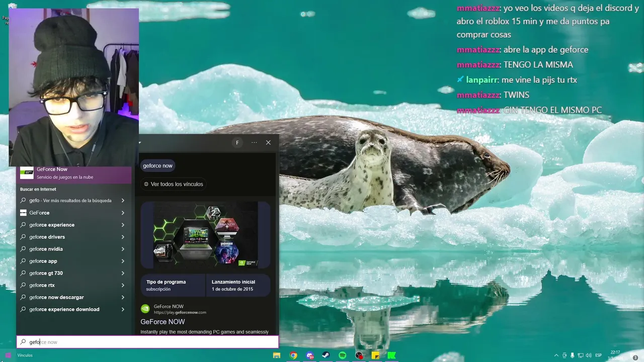Expand the 'geforce now descargar' suggestion arrow
This screenshot has height=362, width=644.
point(123,297)
